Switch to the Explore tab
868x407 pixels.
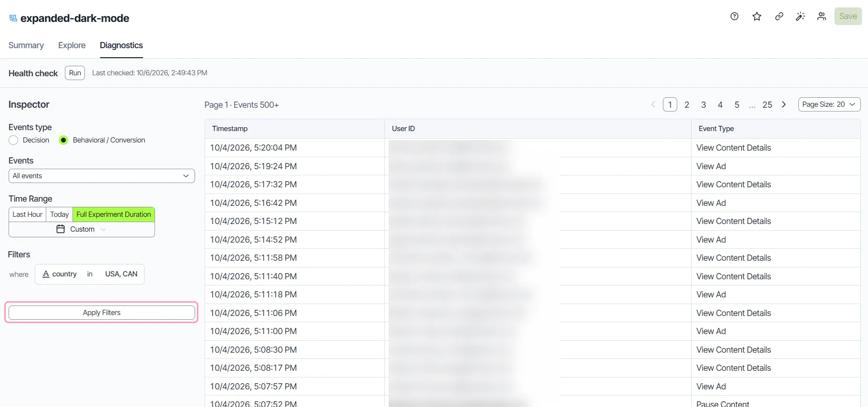[72, 45]
